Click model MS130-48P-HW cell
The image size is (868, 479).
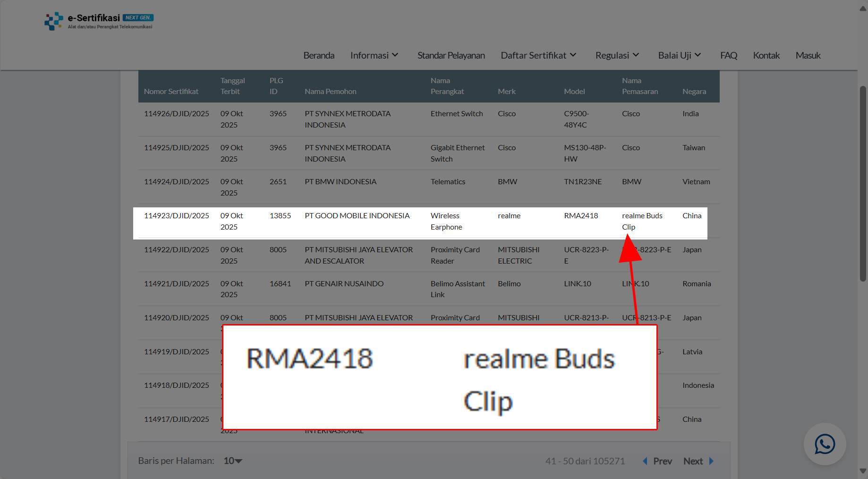[585, 153]
